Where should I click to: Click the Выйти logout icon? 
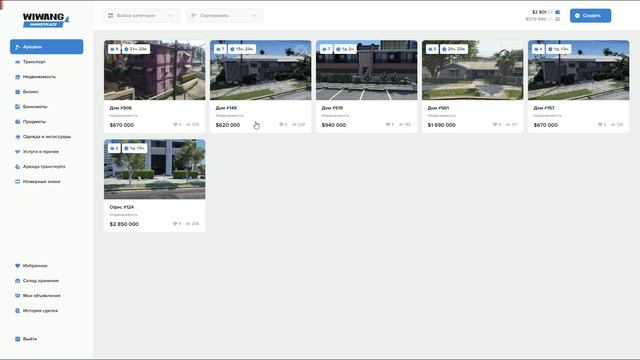(18, 339)
